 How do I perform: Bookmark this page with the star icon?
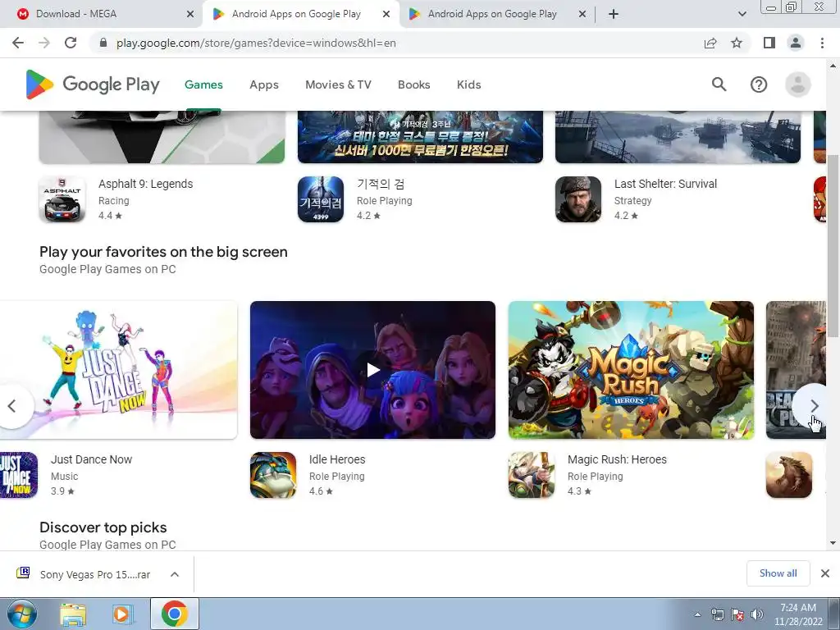click(737, 43)
